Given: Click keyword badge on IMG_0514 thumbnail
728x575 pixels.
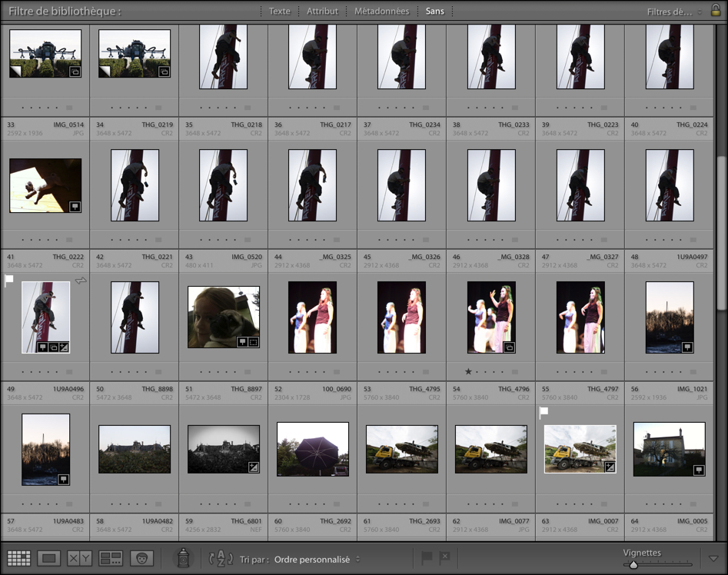Looking at the screenshot, I should [75, 207].
